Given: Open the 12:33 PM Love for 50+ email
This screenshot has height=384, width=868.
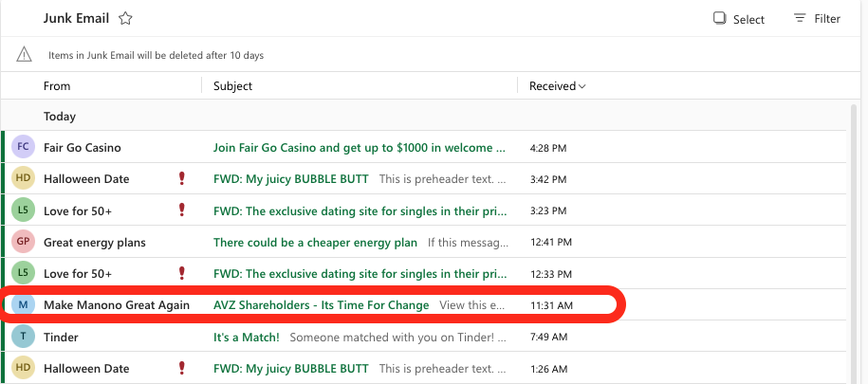Looking at the screenshot, I should 359,273.
